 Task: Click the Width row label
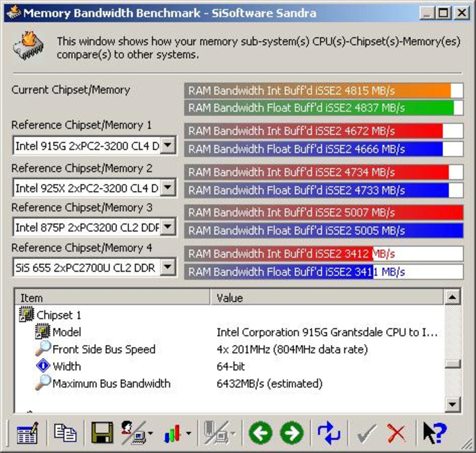pyautogui.click(x=67, y=366)
